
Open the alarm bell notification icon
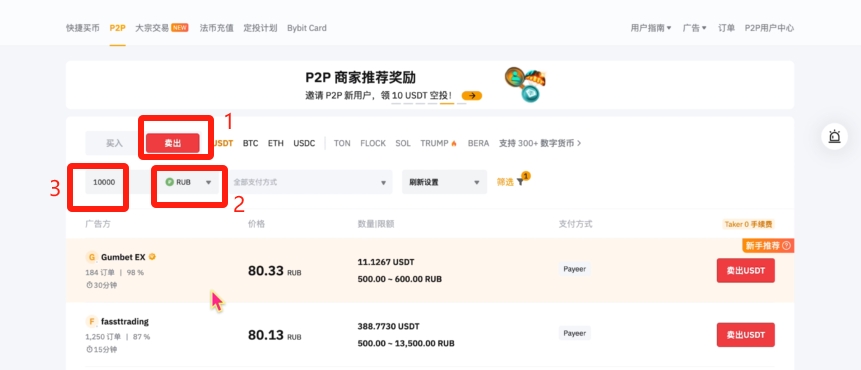pos(834,137)
